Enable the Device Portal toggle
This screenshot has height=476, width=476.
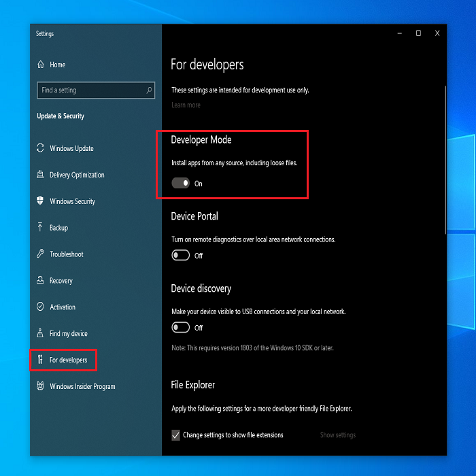pos(181,255)
